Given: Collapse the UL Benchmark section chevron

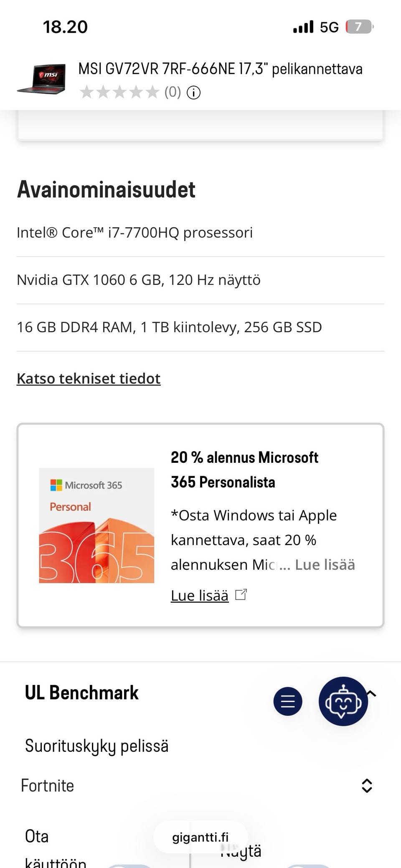Looking at the screenshot, I should 371,693.
